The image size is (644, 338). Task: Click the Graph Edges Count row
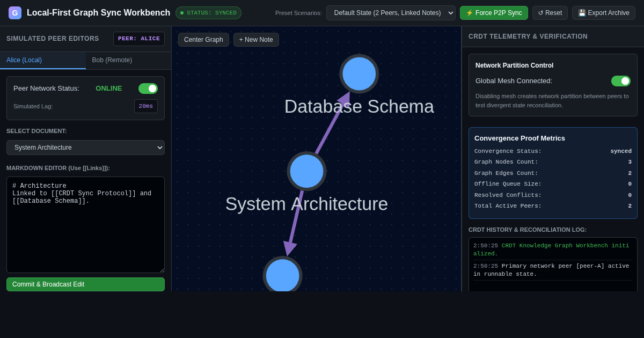(x=553, y=173)
